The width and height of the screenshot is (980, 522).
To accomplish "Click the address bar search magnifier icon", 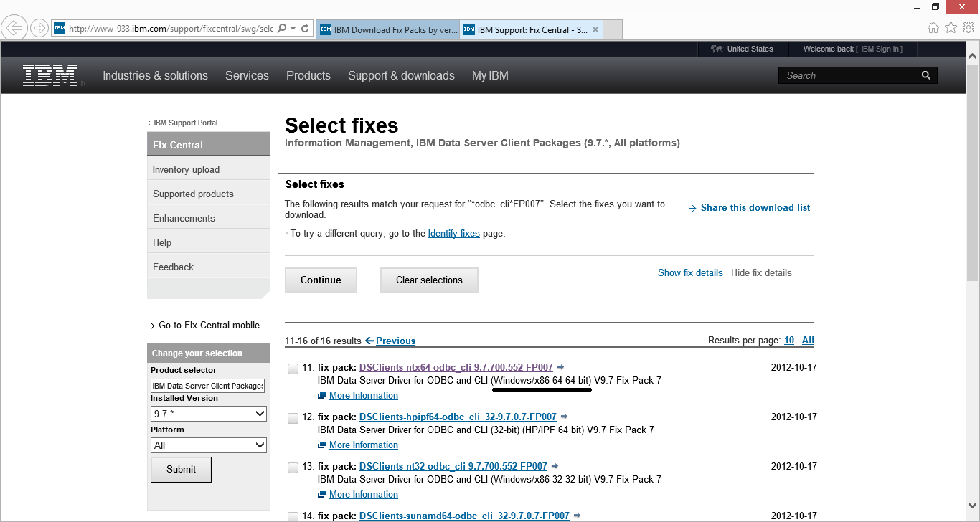I will tap(281, 28).
